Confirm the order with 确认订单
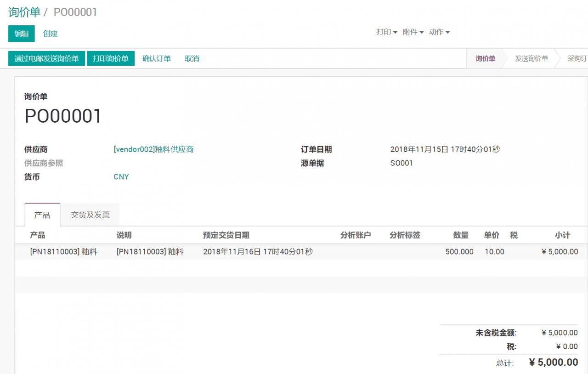Screen dimensions: 588x374 [157, 58]
